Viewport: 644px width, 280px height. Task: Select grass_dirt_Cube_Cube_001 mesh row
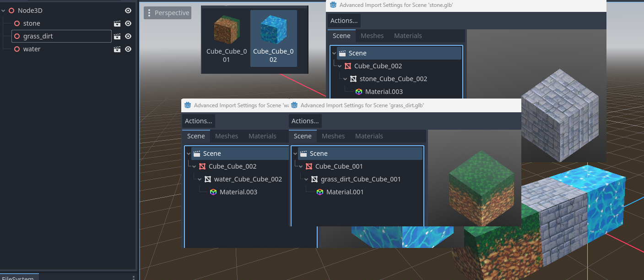[x=361, y=179]
